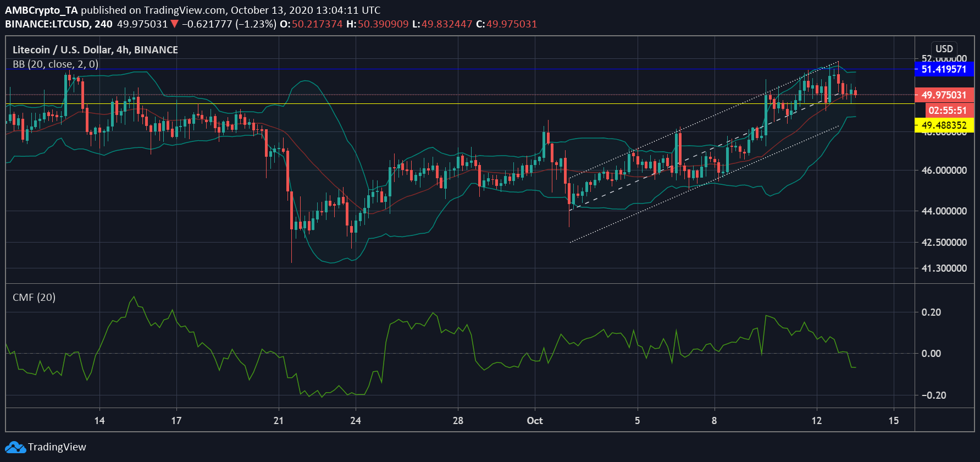Select the CMF (20) indicator label

(34, 298)
